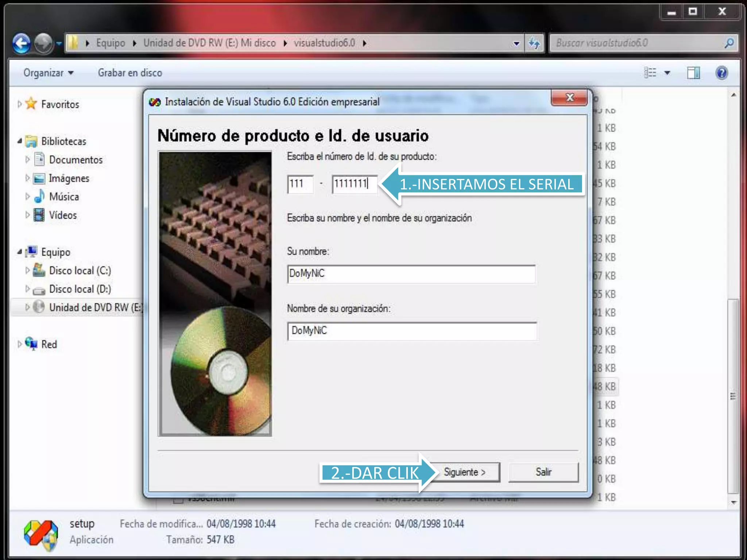Click Unidad de DVD RW (E:) Mi disco breadcrumb
Image resolution: width=747 pixels, height=560 pixels.
209,43
